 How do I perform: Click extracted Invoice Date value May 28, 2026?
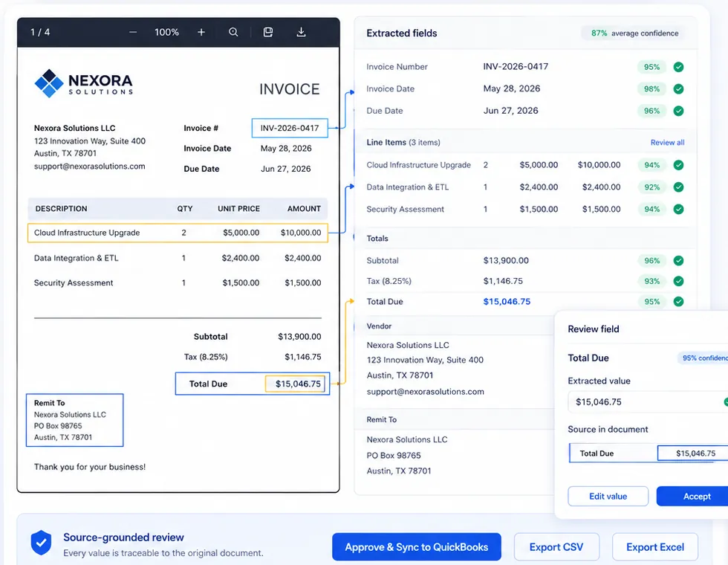512,88
